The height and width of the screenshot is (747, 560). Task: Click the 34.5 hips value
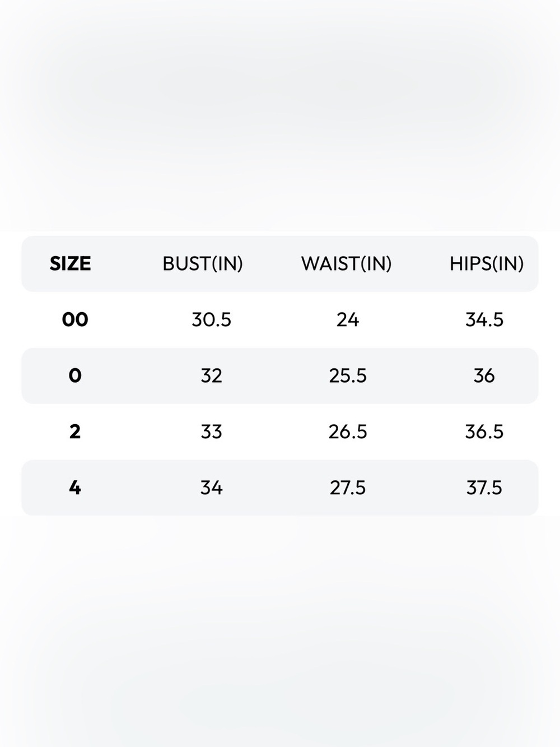(484, 319)
